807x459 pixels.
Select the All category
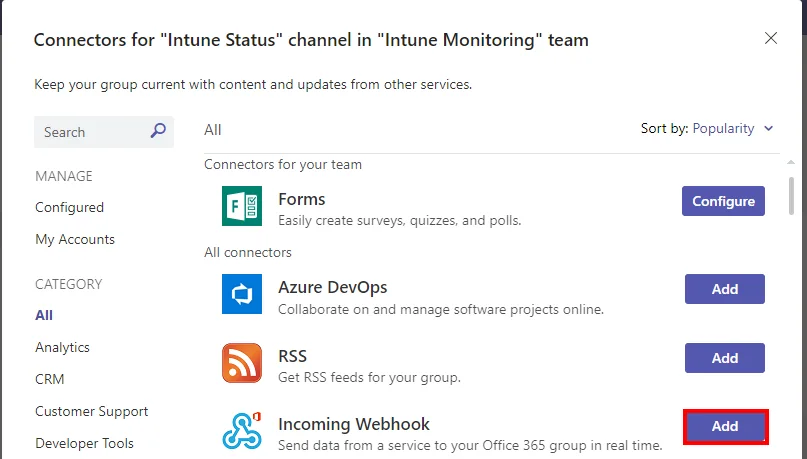44,315
